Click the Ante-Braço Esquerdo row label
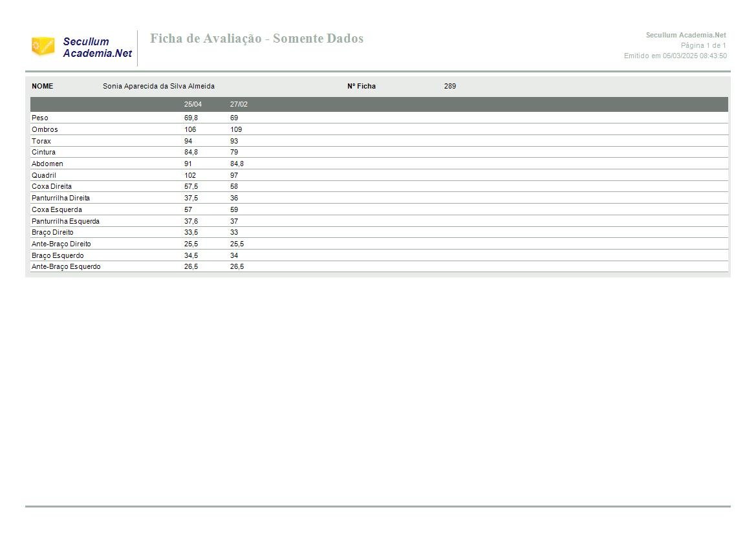This screenshot has width=756, height=534. [66, 266]
